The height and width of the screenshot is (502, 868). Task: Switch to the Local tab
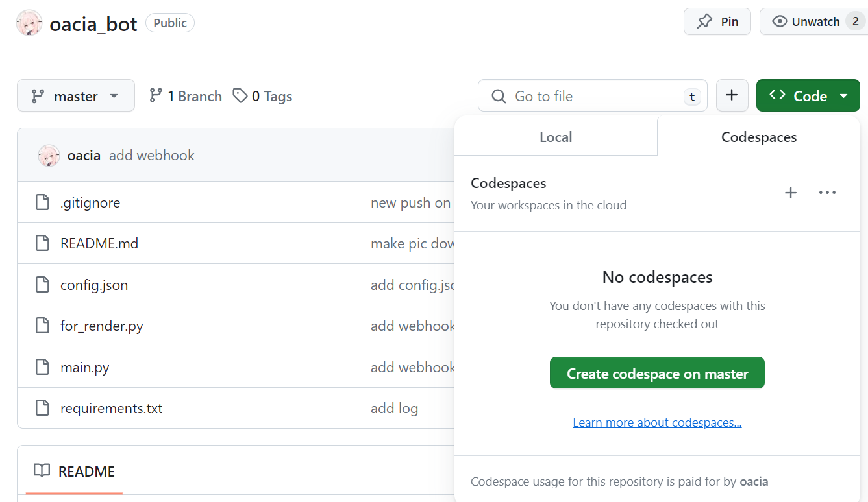pos(556,137)
